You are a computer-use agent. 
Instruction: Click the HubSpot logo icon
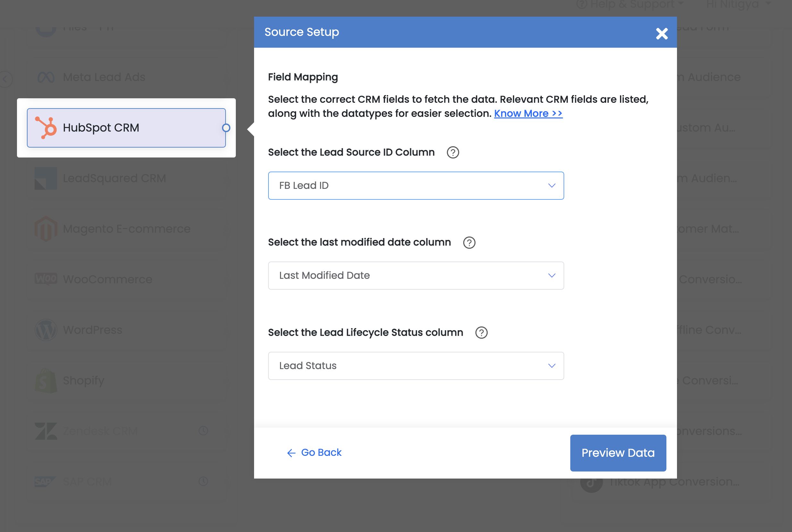[46, 128]
